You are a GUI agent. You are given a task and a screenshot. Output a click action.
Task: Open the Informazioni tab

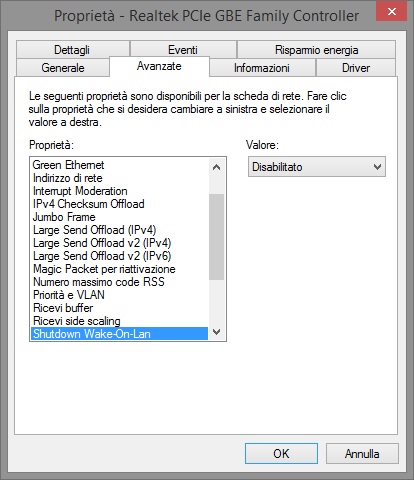(x=262, y=68)
